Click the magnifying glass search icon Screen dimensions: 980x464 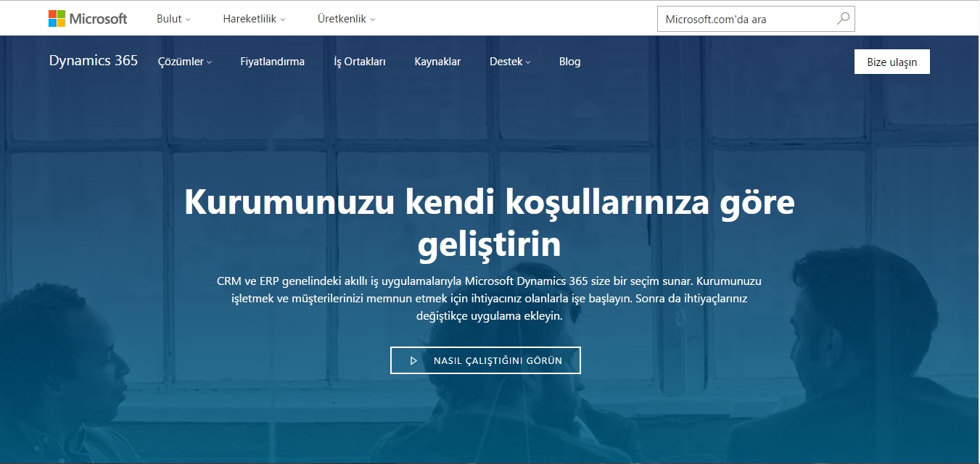[x=842, y=19]
